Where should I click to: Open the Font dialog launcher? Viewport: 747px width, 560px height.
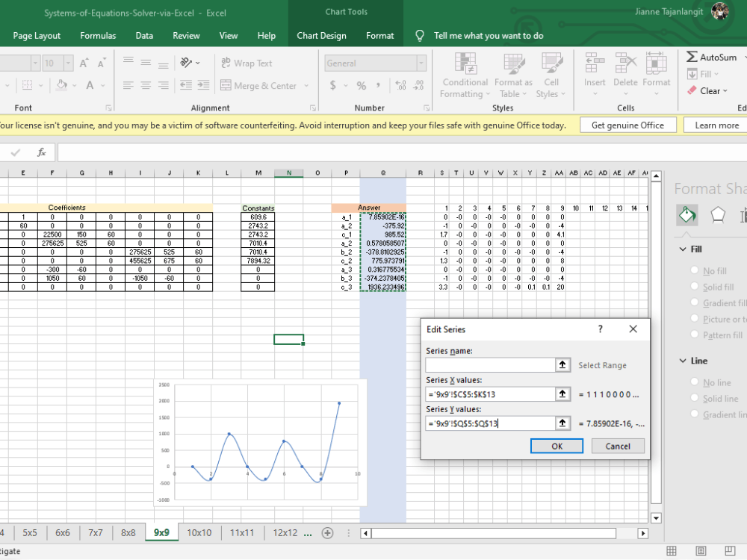point(108,108)
